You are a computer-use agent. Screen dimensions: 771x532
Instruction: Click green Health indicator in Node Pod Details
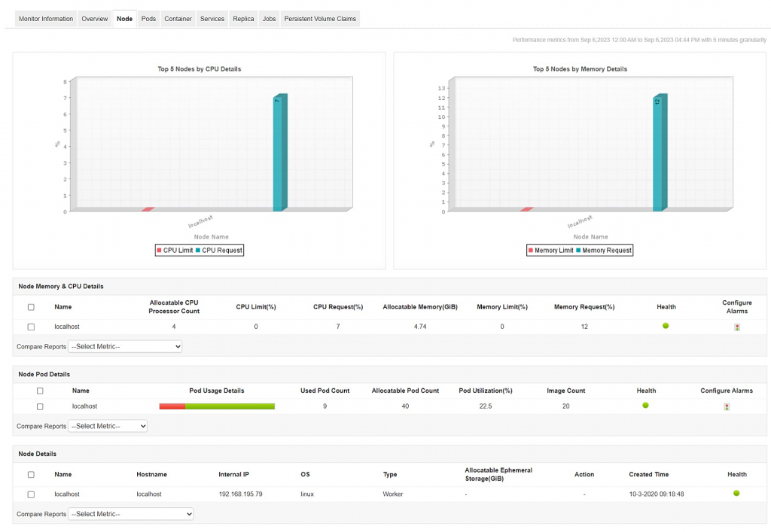coord(645,406)
